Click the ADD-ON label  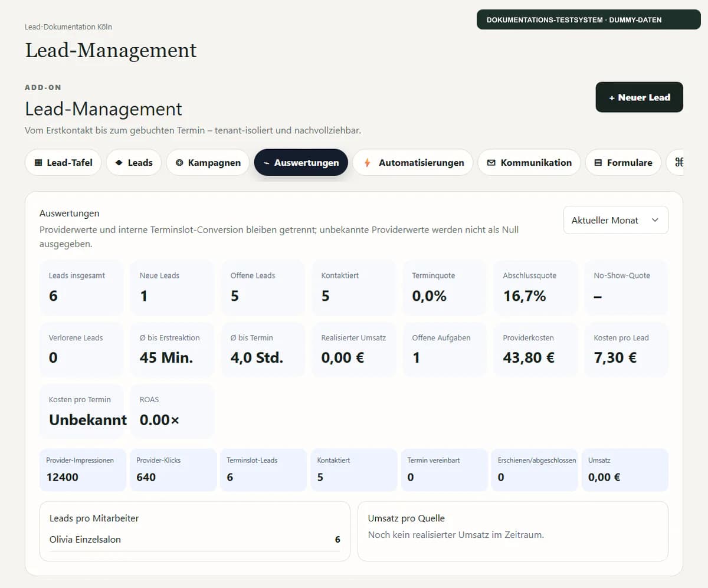43,87
